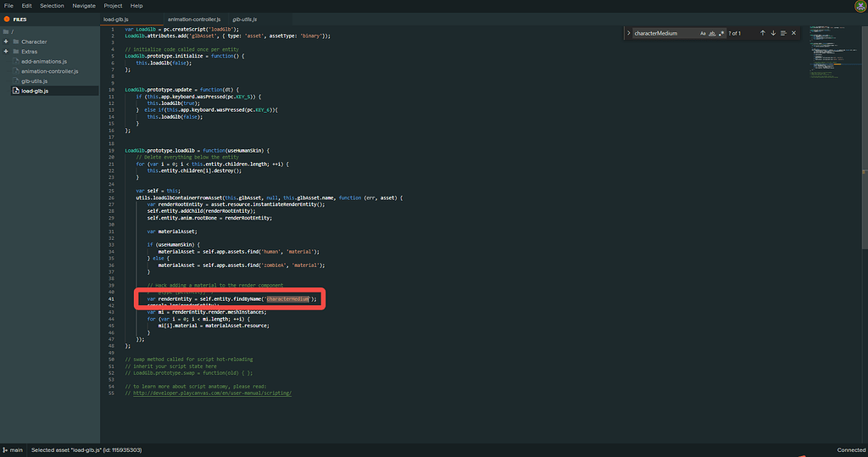Click the main branch icon in status bar
The width and height of the screenshot is (868, 457).
pos(6,449)
